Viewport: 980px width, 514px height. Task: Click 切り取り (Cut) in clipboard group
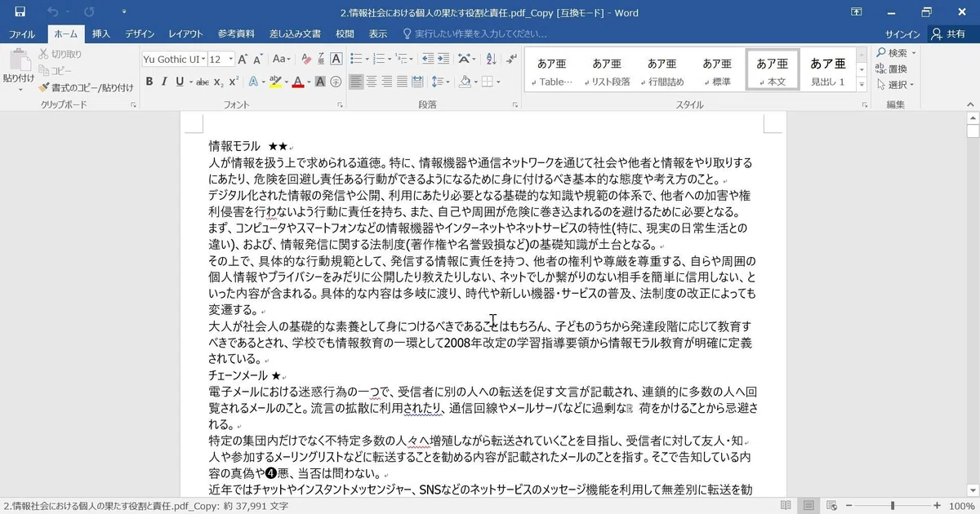pos(60,54)
